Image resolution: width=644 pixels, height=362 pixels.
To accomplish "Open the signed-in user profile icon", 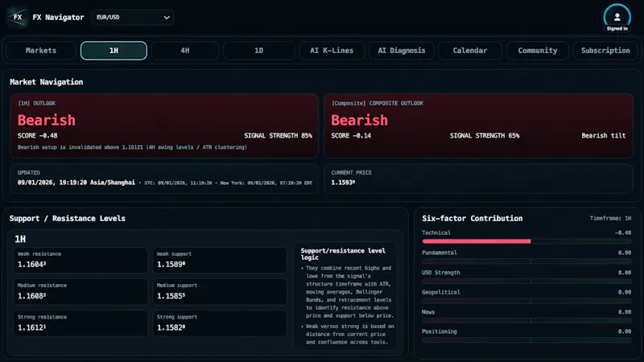I will pos(617,17).
